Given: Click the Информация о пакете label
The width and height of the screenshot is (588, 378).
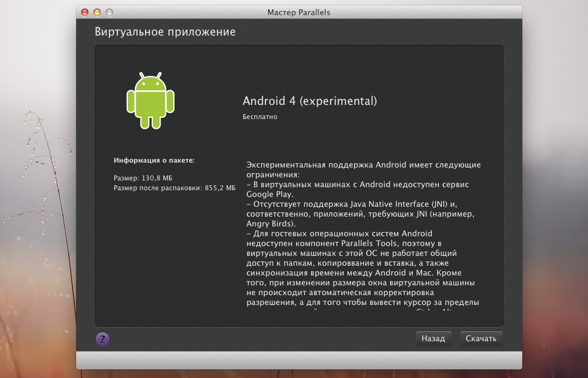Looking at the screenshot, I should (154, 160).
